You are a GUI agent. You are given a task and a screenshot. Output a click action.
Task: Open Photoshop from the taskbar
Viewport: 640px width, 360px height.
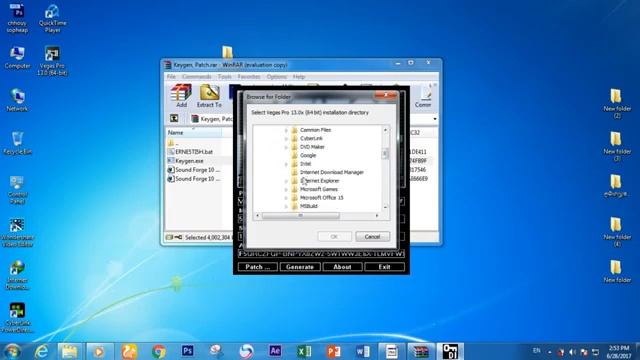187,351
